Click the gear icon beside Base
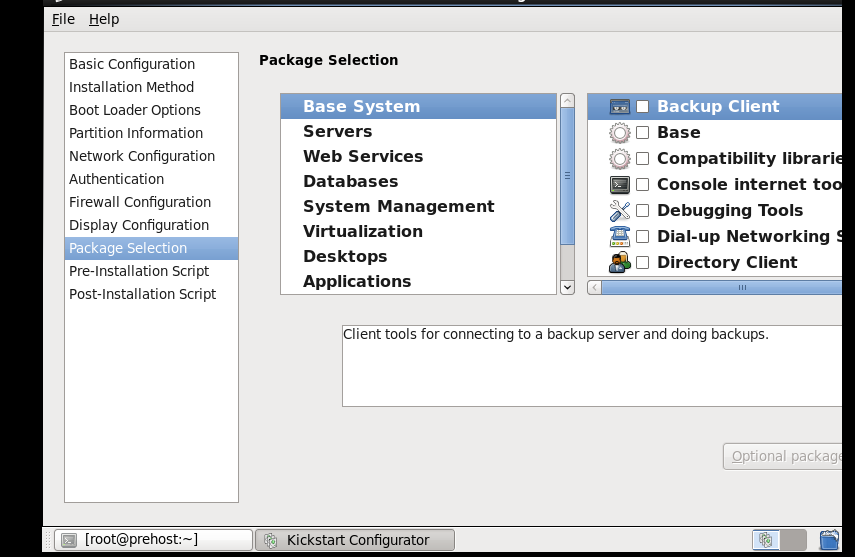Screen dimensions: 855x557 [x=619, y=133]
